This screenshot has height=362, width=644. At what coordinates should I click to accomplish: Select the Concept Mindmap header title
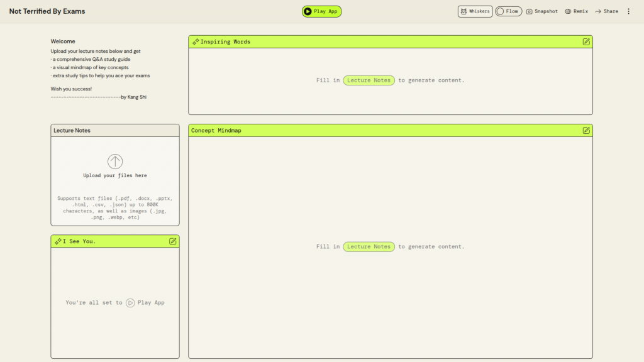pos(216,131)
